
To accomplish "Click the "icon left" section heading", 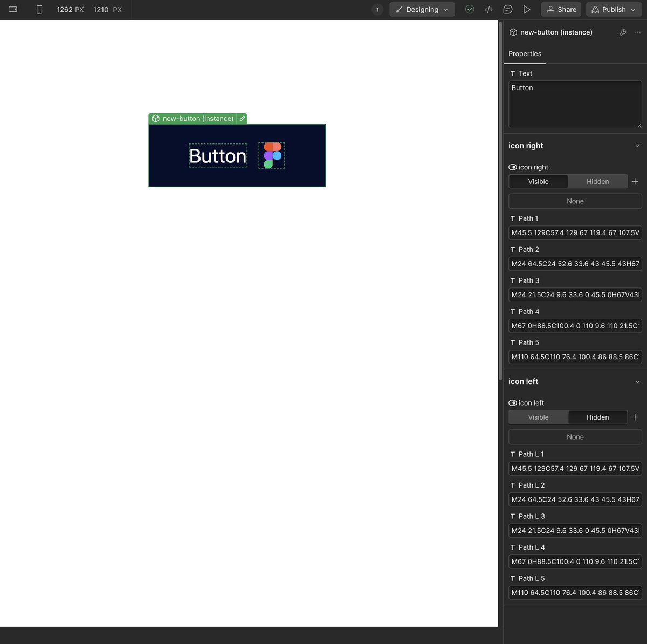I will pos(523,382).
